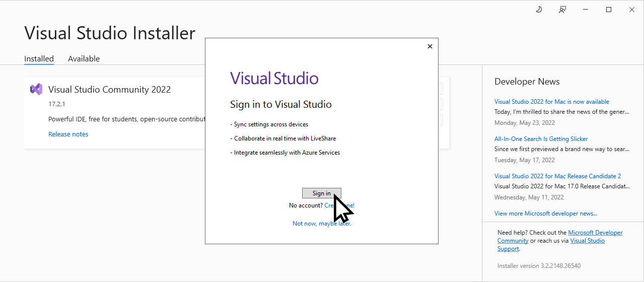The height and width of the screenshot is (282, 644).
Task: View more Microsoft developer news
Action: [546, 214]
